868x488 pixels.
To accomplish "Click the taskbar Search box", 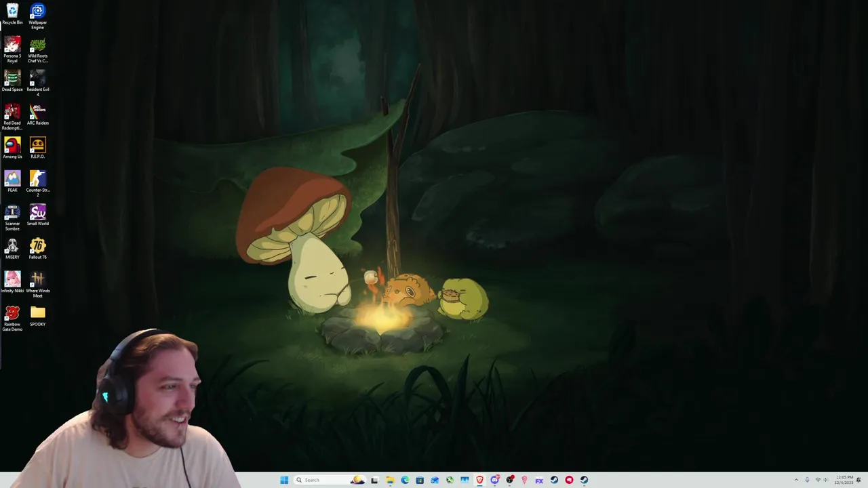I will click(330, 480).
